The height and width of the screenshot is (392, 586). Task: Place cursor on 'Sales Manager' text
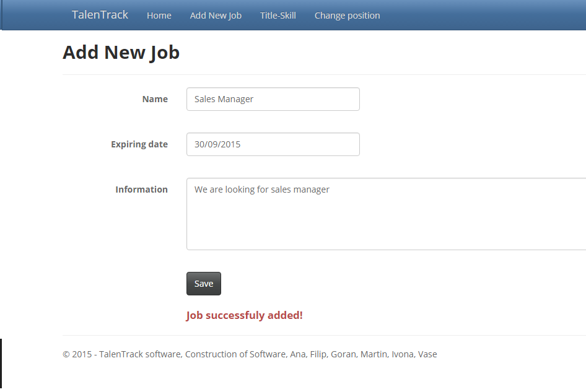tap(224, 99)
